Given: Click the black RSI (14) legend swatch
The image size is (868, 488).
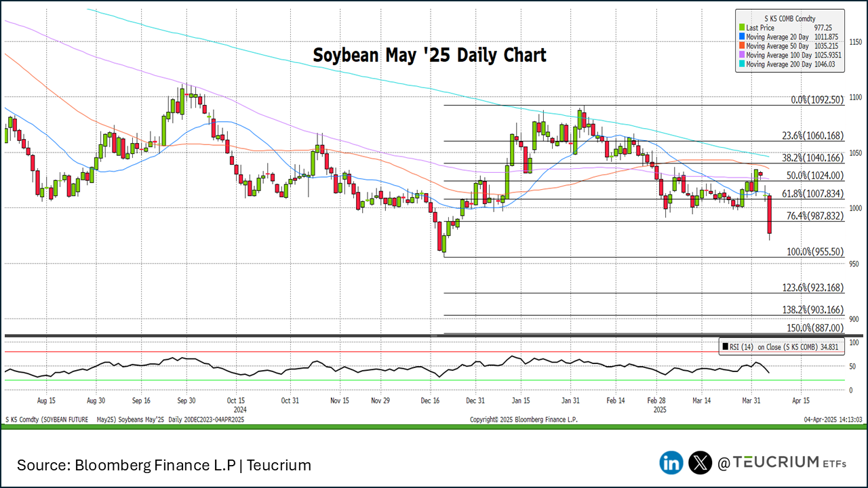Looking at the screenshot, I should (x=725, y=346).
